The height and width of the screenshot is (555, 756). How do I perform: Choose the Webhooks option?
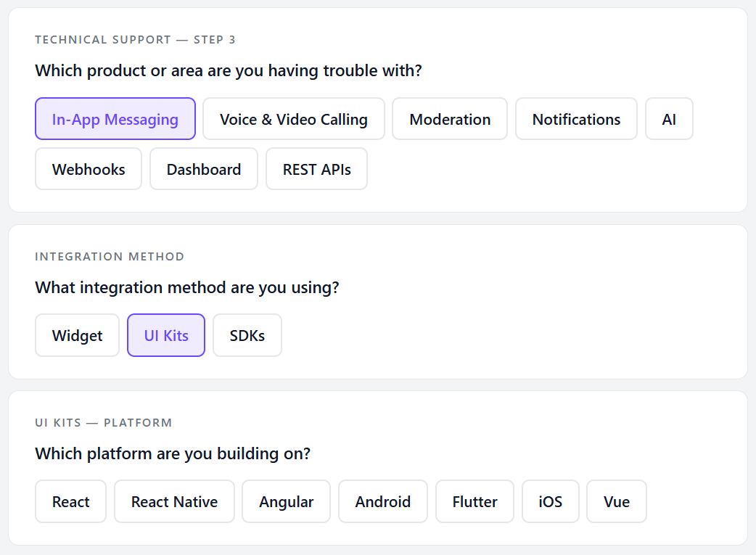coord(89,169)
